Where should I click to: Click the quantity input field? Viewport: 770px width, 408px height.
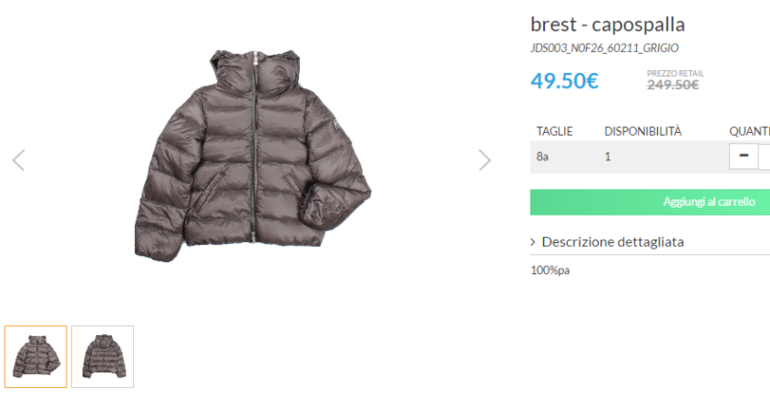click(x=765, y=156)
